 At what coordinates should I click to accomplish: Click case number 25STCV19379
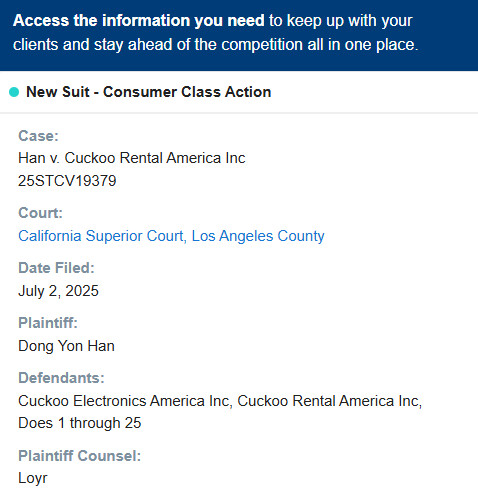pos(67,181)
